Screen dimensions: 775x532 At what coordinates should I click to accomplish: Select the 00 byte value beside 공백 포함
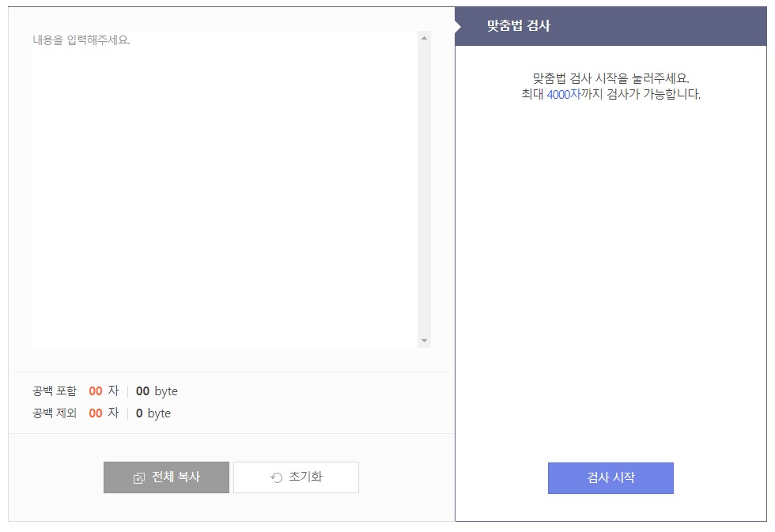click(x=157, y=391)
